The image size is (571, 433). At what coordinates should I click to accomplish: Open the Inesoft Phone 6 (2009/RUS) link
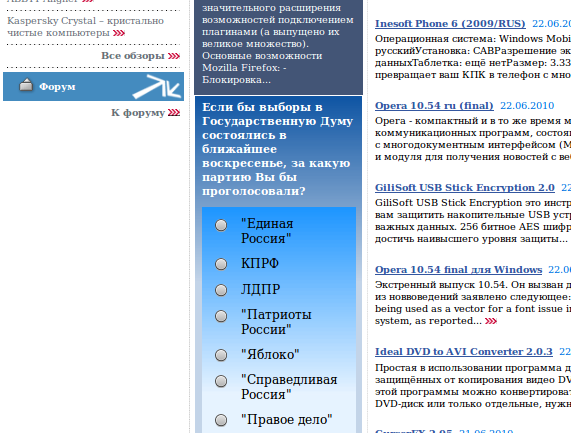tap(450, 24)
